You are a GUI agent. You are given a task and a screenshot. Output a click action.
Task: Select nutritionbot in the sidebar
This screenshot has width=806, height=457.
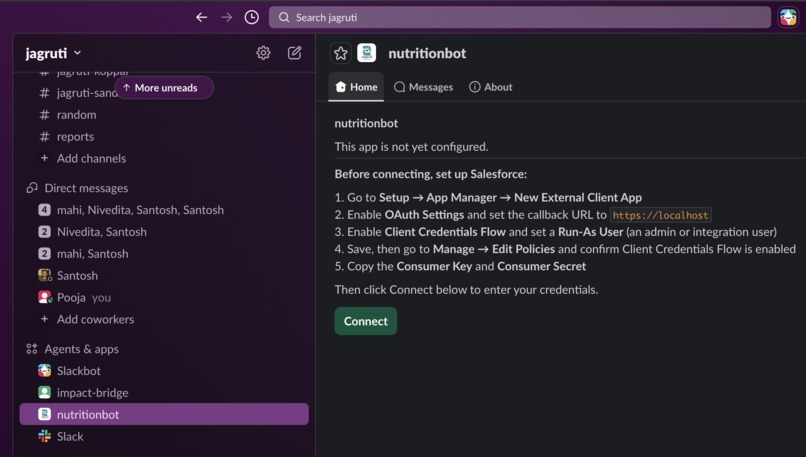pos(164,414)
